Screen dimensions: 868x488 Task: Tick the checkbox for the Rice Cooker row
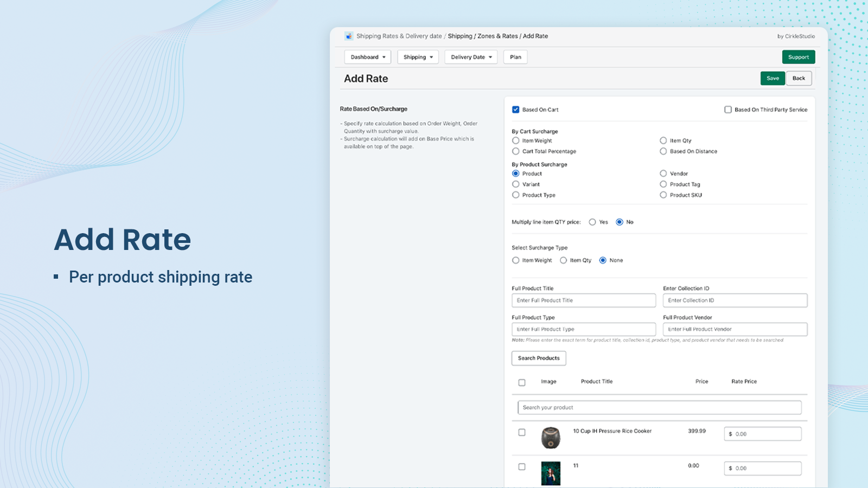522,433
